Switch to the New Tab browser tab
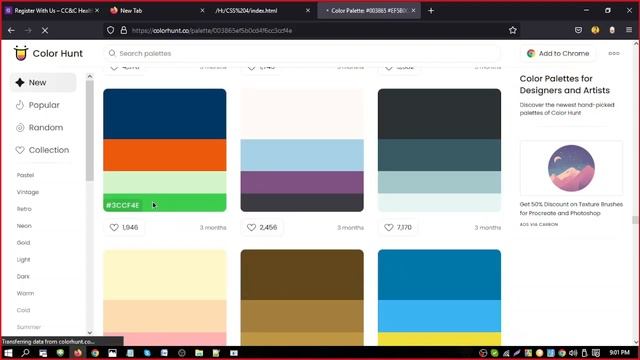 156,11
